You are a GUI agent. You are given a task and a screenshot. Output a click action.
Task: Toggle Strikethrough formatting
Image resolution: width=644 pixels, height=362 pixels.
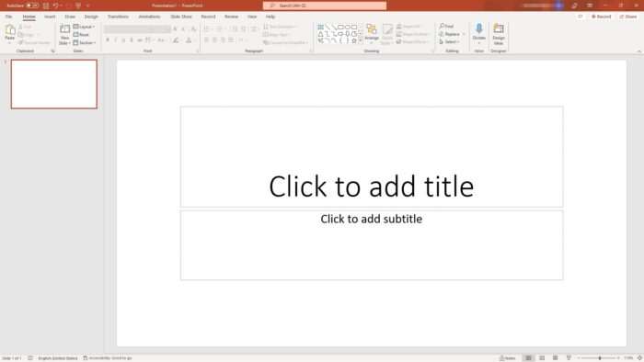coord(140,40)
